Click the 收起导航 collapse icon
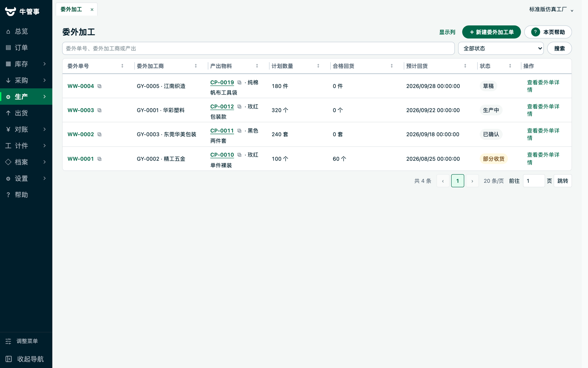Image resolution: width=588 pixels, height=368 pixels. (9, 359)
